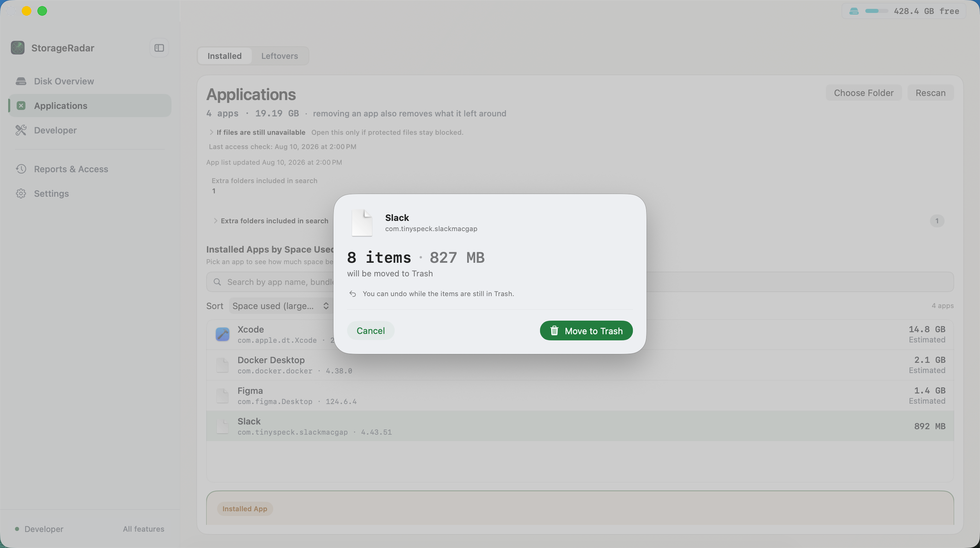Open Settings gear in sidebar
This screenshot has width=980, height=548.
(x=90, y=194)
